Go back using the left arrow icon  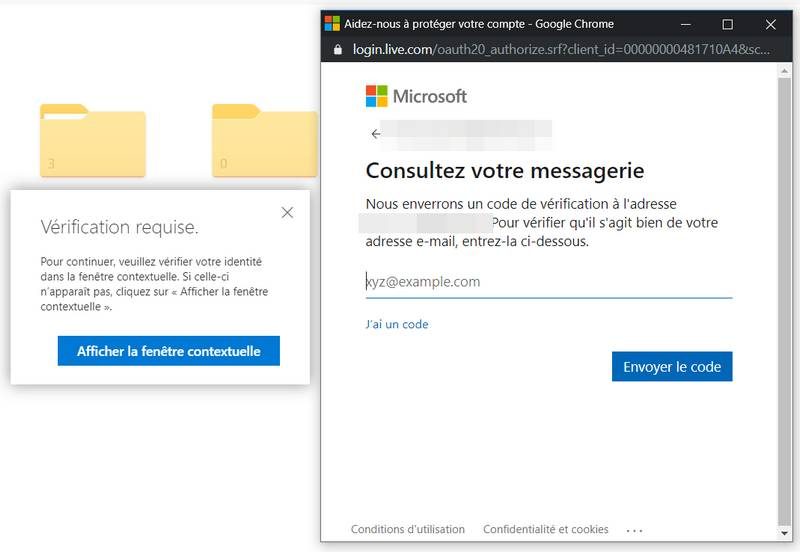375,134
